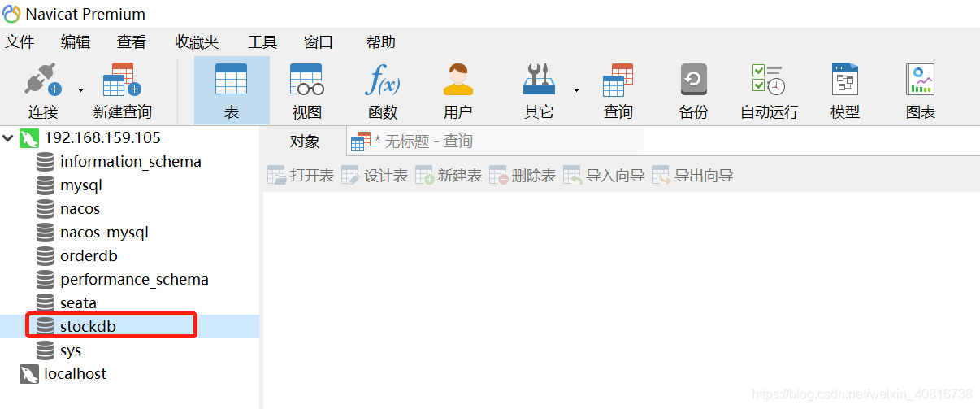Select the 192.168.159.105 connection

click(102, 137)
